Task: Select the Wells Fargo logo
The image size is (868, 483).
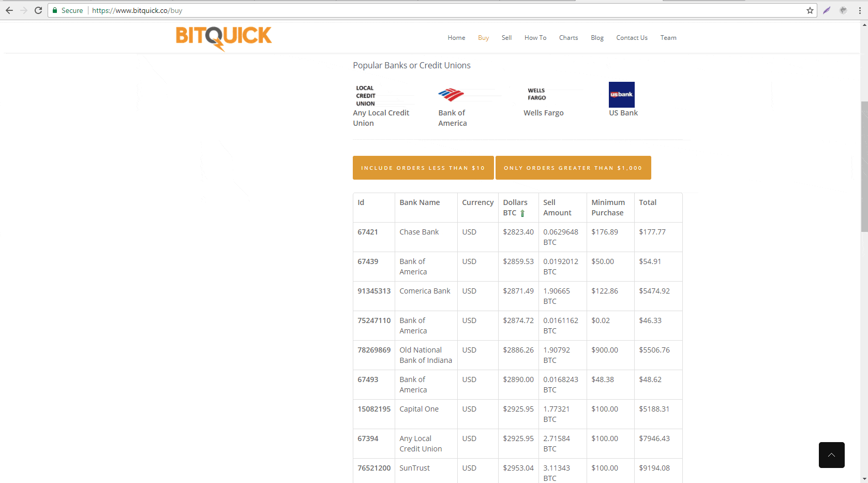Action: (x=537, y=94)
